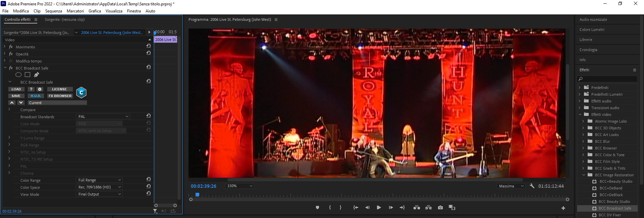Click the Lift button icon
Viewport: 644px width, 218px height.
tap(417, 208)
